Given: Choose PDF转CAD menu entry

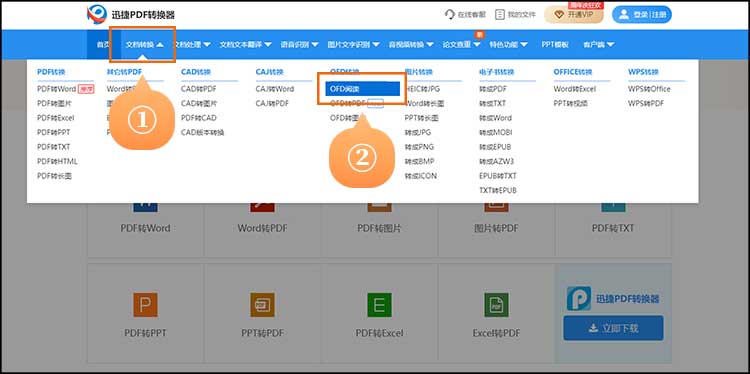Looking at the screenshot, I should tap(199, 118).
